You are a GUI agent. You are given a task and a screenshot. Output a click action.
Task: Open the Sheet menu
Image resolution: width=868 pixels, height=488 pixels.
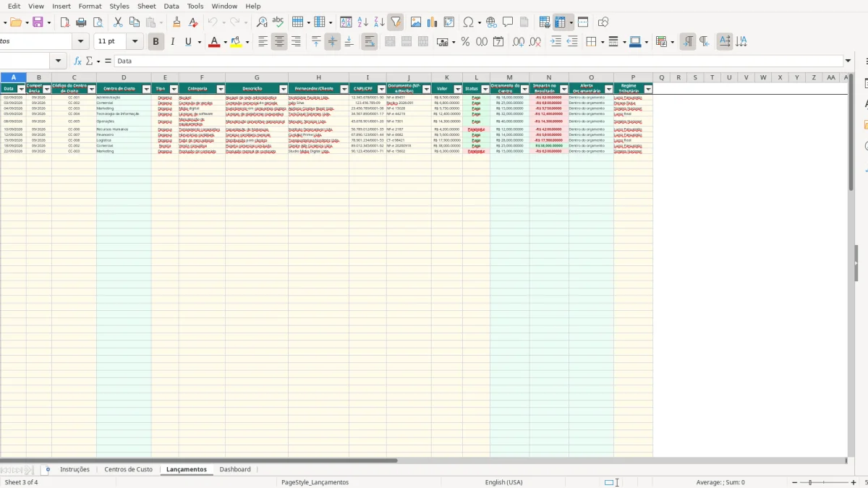[147, 6]
